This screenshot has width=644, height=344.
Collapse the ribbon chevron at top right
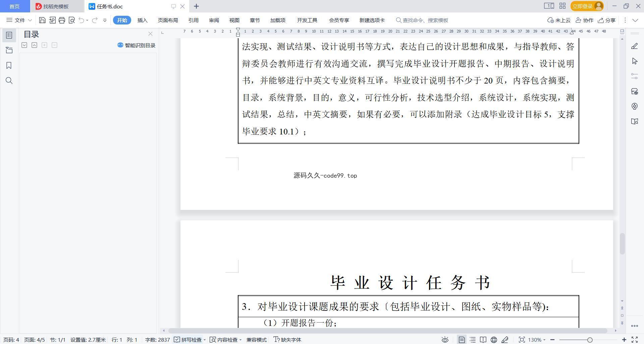pyautogui.click(x=635, y=20)
